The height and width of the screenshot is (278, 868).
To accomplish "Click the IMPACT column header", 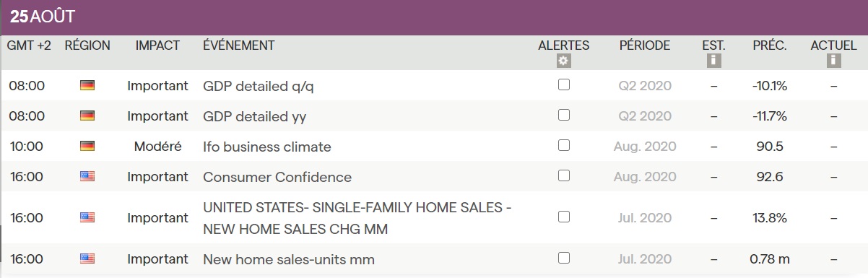I will point(157,45).
